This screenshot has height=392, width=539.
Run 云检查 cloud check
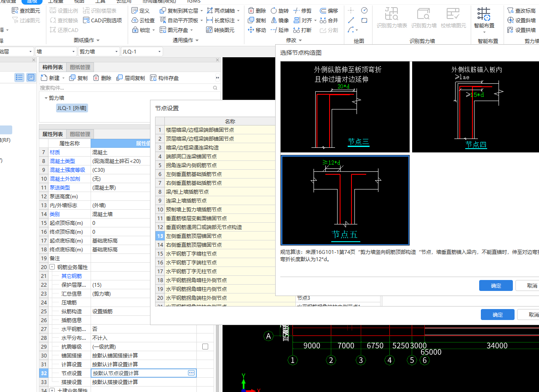tap(143, 20)
